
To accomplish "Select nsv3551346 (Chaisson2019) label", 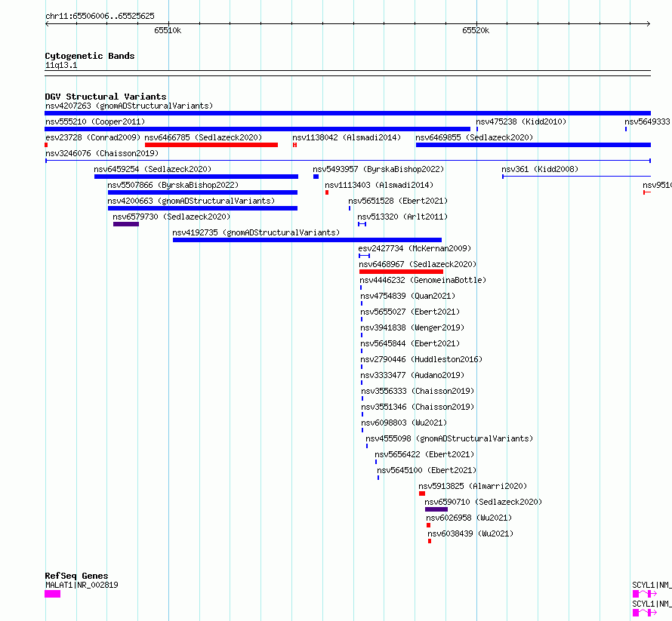I will pos(418,407).
